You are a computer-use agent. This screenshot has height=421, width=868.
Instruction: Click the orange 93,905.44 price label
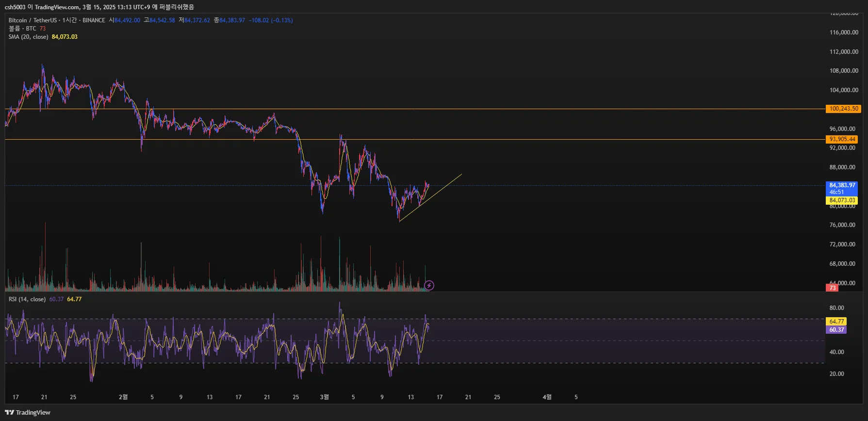click(x=842, y=139)
